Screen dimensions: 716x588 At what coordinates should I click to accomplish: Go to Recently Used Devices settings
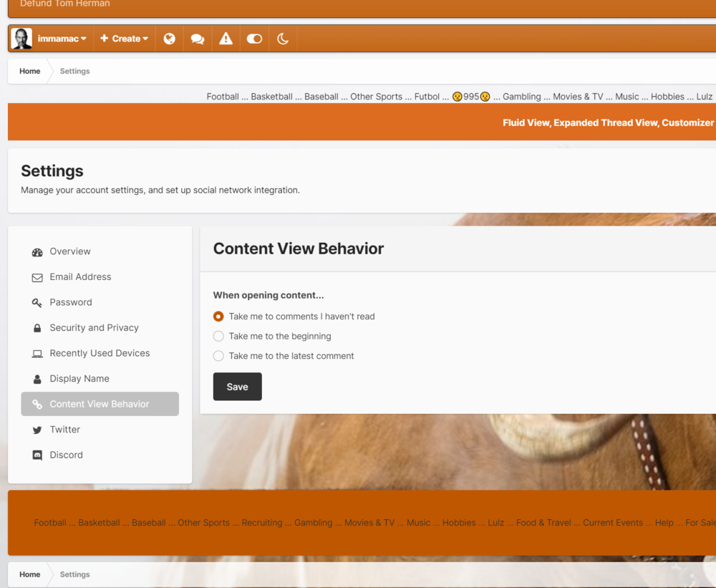[100, 353]
